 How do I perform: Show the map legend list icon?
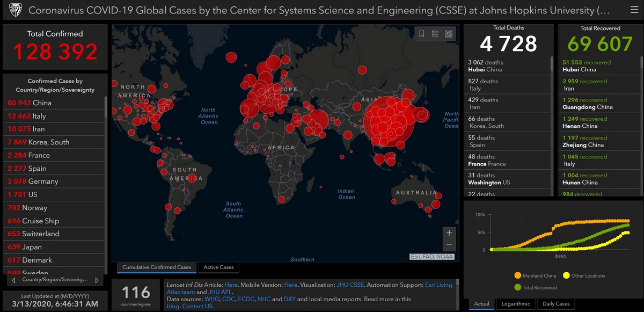[x=435, y=34]
